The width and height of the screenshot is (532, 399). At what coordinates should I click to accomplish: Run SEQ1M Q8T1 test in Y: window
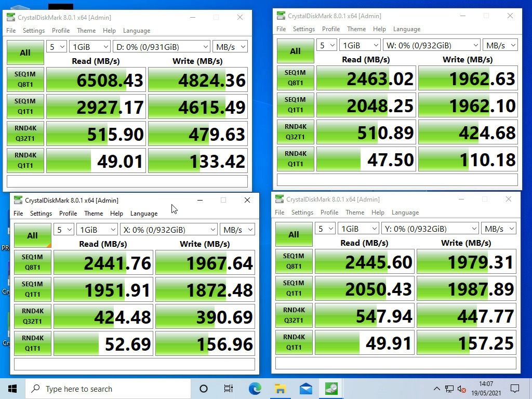(294, 261)
